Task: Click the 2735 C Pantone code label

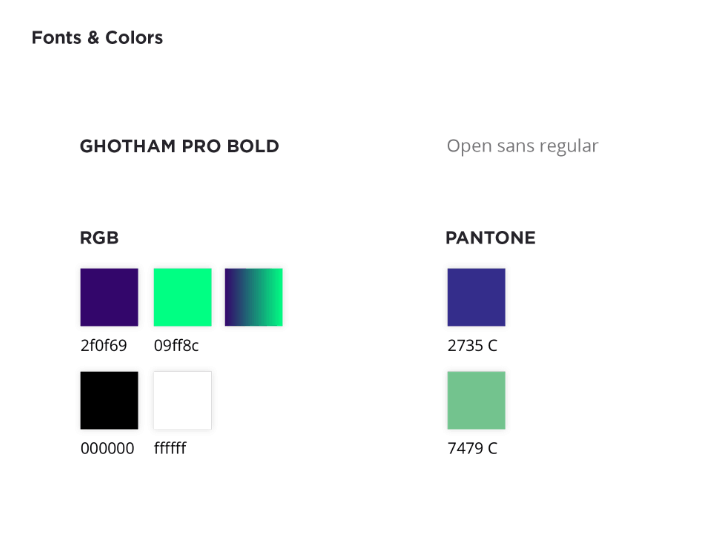Action: click(x=472, y=346)
